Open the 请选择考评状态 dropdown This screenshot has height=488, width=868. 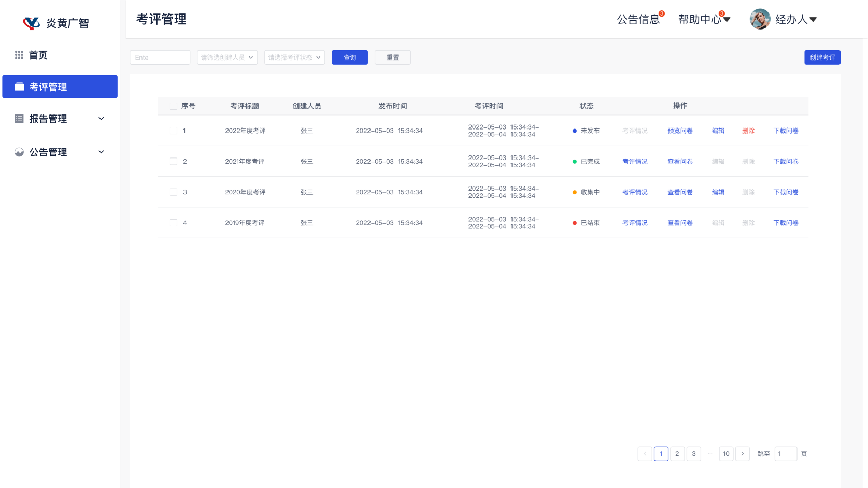point(294,58)
